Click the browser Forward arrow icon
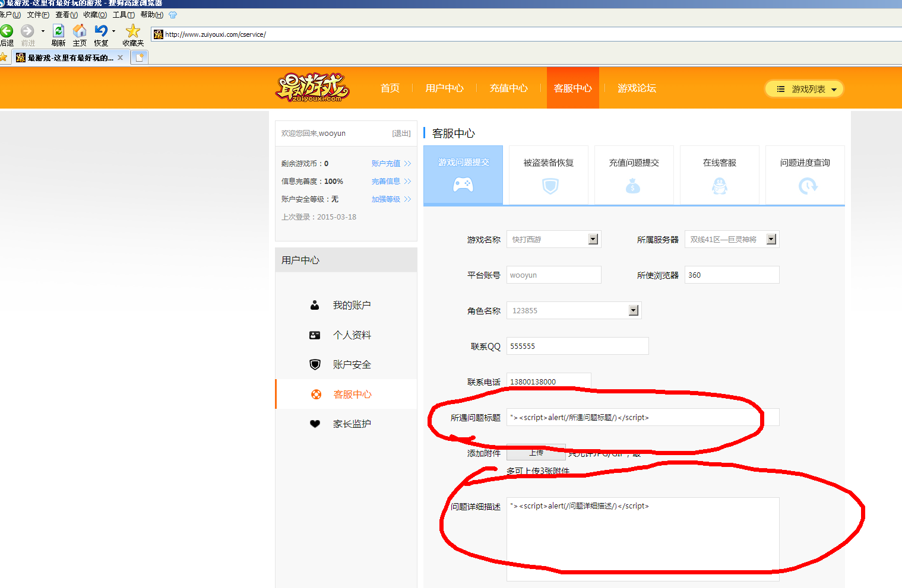Screen dimensions: 902x588 [27, 31]
